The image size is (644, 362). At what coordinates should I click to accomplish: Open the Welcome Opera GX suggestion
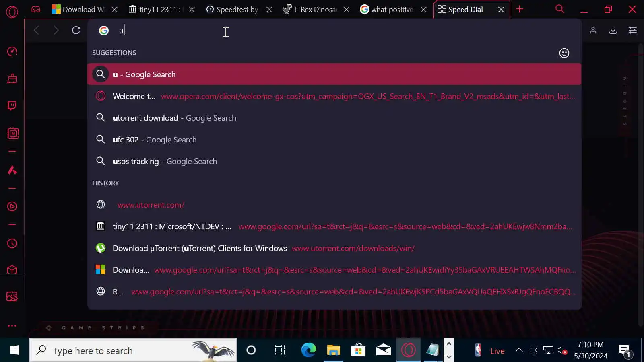point(334,96)
